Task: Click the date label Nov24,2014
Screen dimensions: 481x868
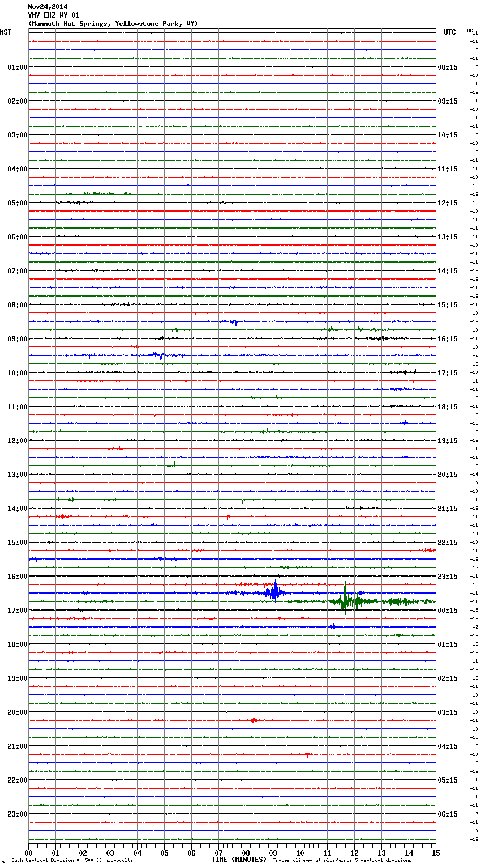Action: coord(48,7)
